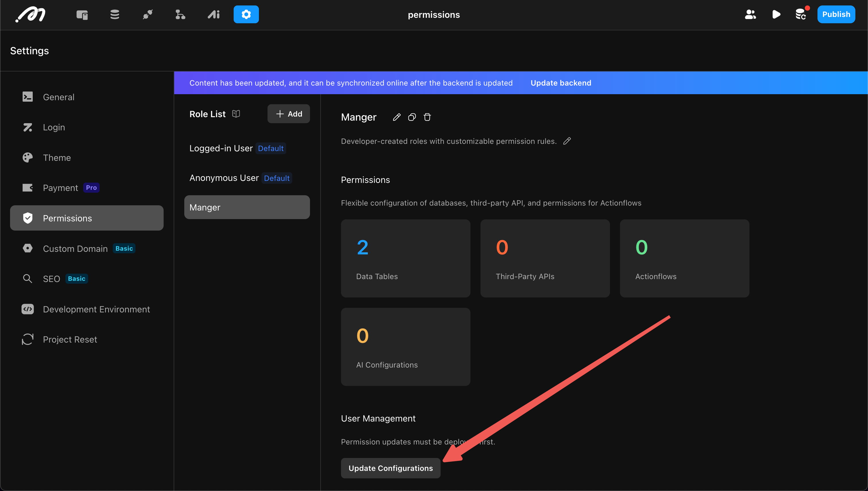Open Actionflows permissions card
This screenshot has width=868, height=491.
pyautogui.click(x=685, y=258)
